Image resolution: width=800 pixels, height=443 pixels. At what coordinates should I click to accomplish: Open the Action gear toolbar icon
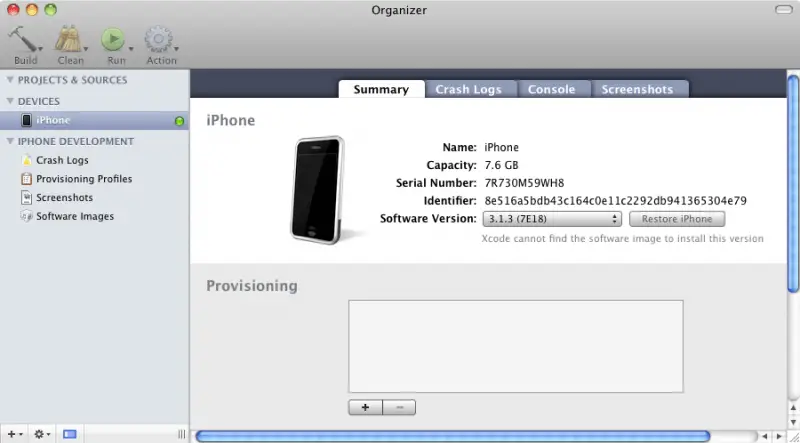(x=160, y=40)
